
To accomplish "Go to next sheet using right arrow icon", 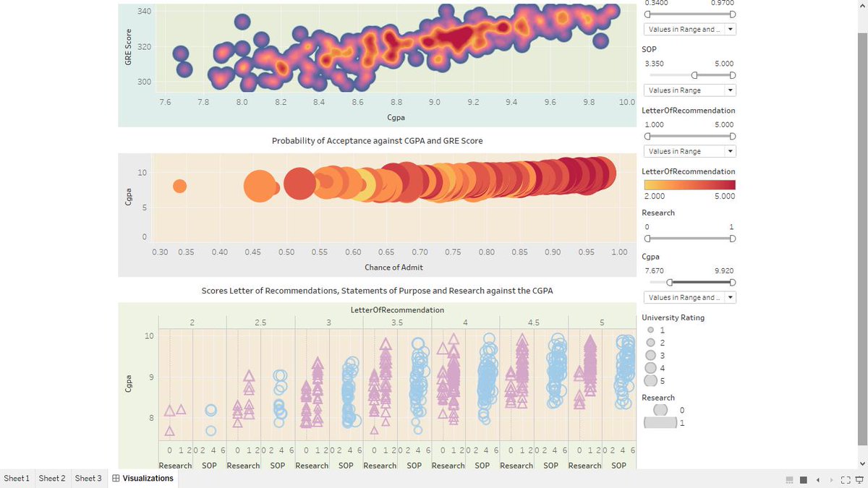I will 831,480.
